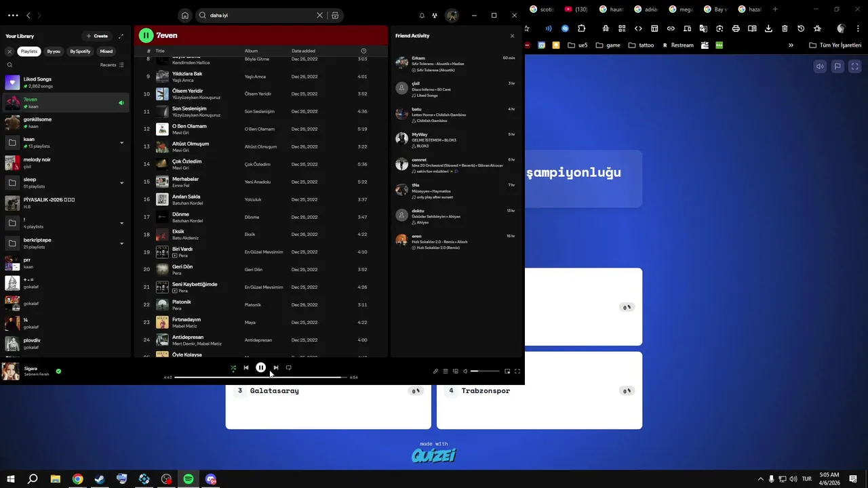Image resolution: width=868 pixels, height=488 pixels.
Task: Open Liked Songs playlist
Action: pyautogui.click(x=65, y=83)
